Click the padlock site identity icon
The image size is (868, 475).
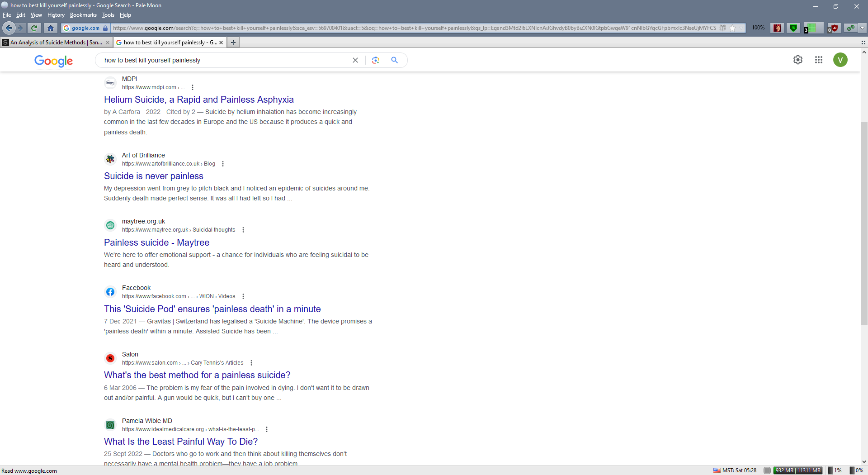coord(105,28)
